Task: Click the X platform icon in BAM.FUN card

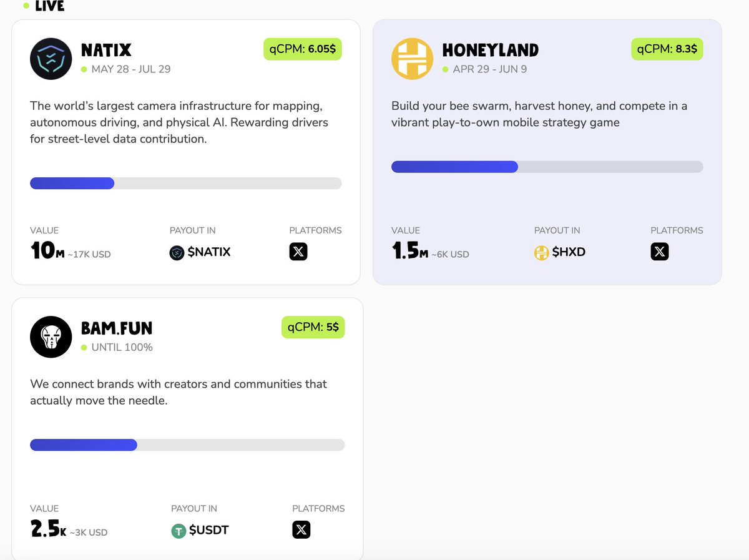Action: coord(301,530)
